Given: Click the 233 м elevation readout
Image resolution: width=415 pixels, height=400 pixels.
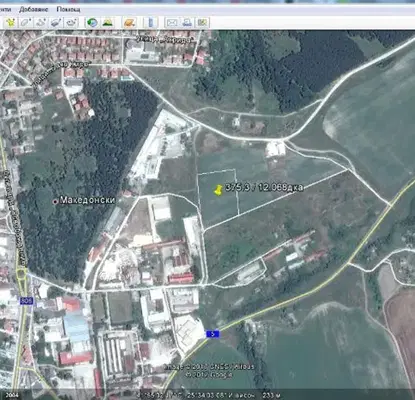Looking at the screenshot, I should pos(271,396).
